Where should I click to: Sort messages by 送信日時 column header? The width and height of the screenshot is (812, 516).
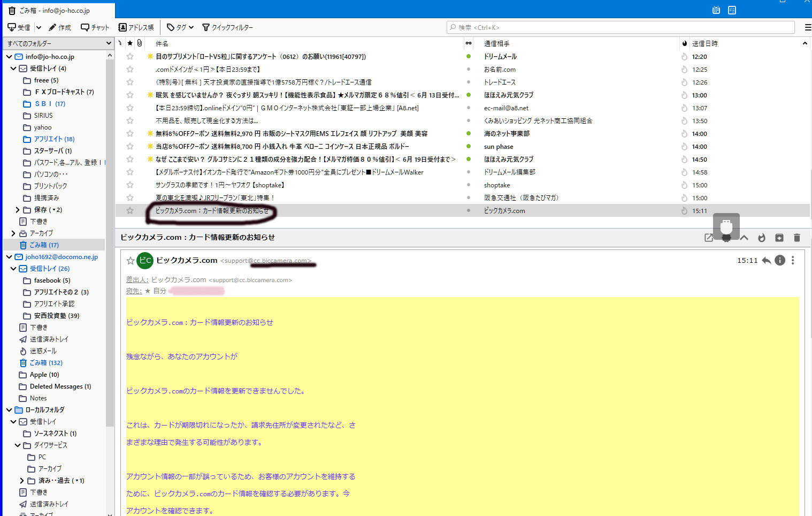click(x=704, y=43)
